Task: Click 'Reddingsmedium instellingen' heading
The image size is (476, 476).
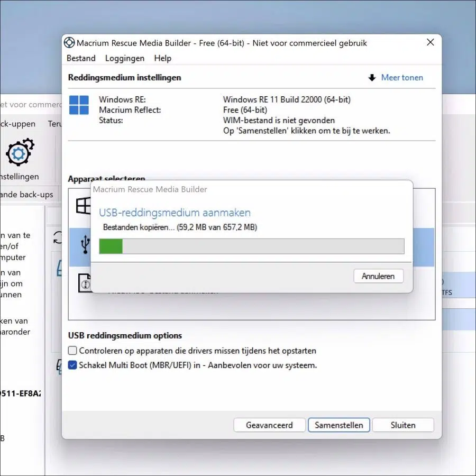Action: (x=124, y=77)
